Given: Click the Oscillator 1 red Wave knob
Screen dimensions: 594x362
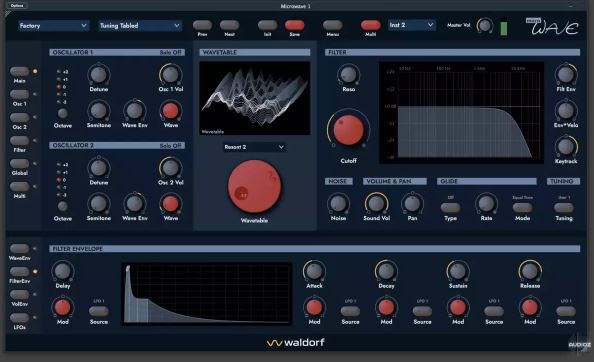Looking at the screenshot, I should 170,111.
